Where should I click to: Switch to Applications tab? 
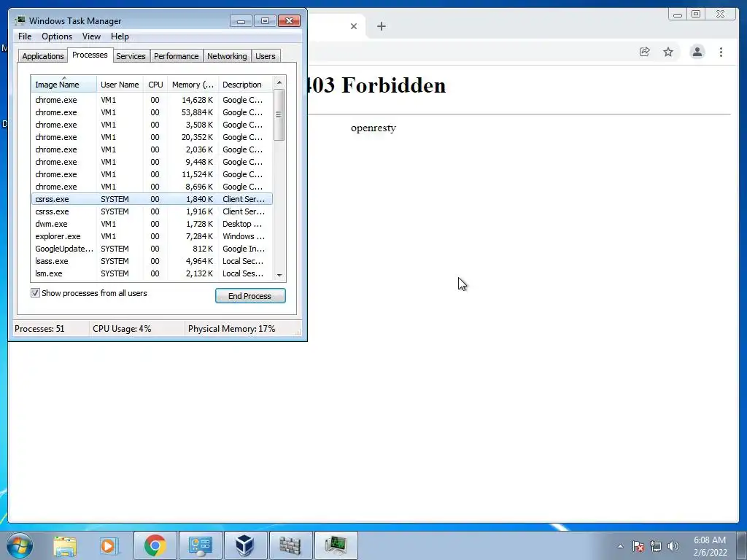pyautogui.click(x=43, y=56)
